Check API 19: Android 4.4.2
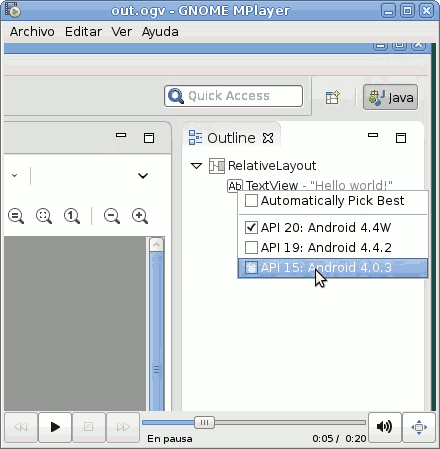 [251, 247]
